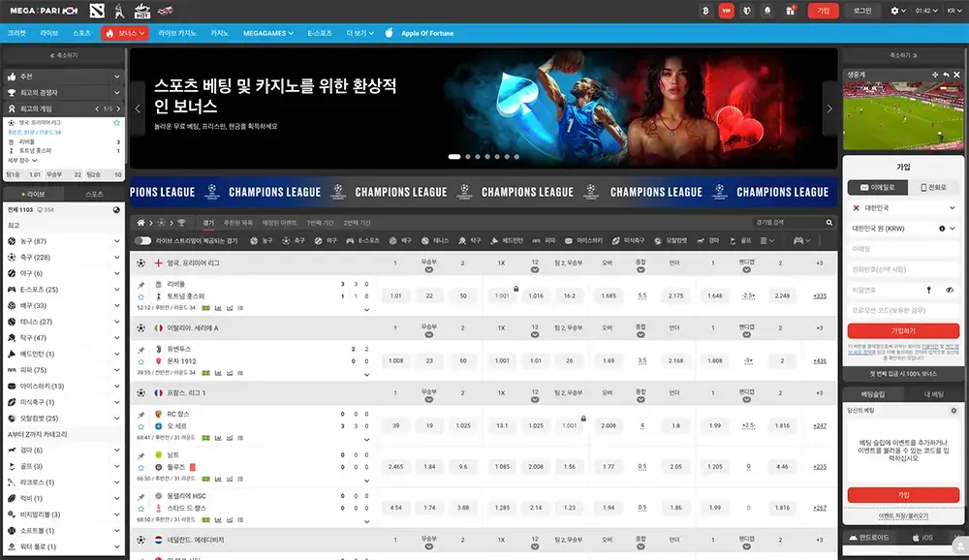Click the search magnifier in match search
The height and width of the screenshot is (560, 969).
829,223
